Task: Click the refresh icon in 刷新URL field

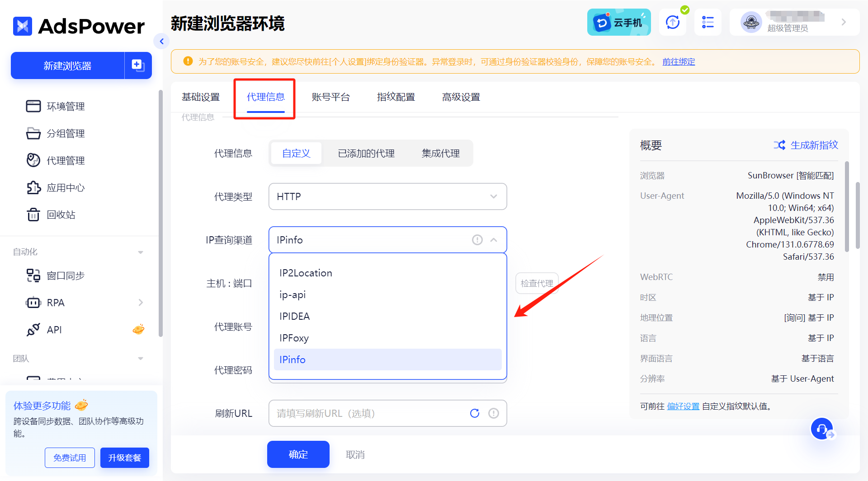Action: point(474,413)
